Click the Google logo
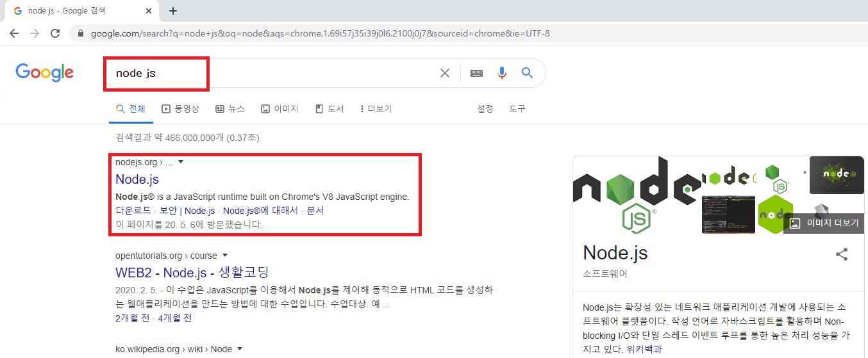This screenshot has width=868, height=358. point(45,72)
